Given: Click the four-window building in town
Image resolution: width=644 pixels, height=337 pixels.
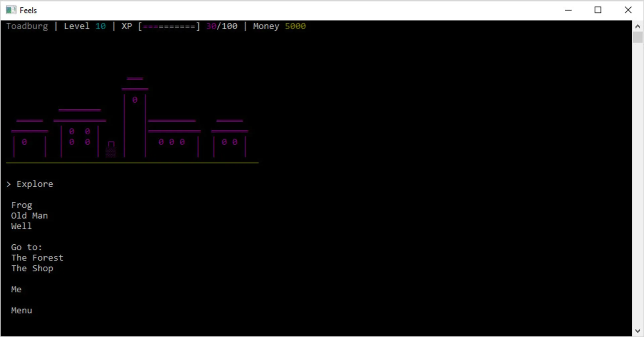Looking at the screenshot, I should click(79, 137).
